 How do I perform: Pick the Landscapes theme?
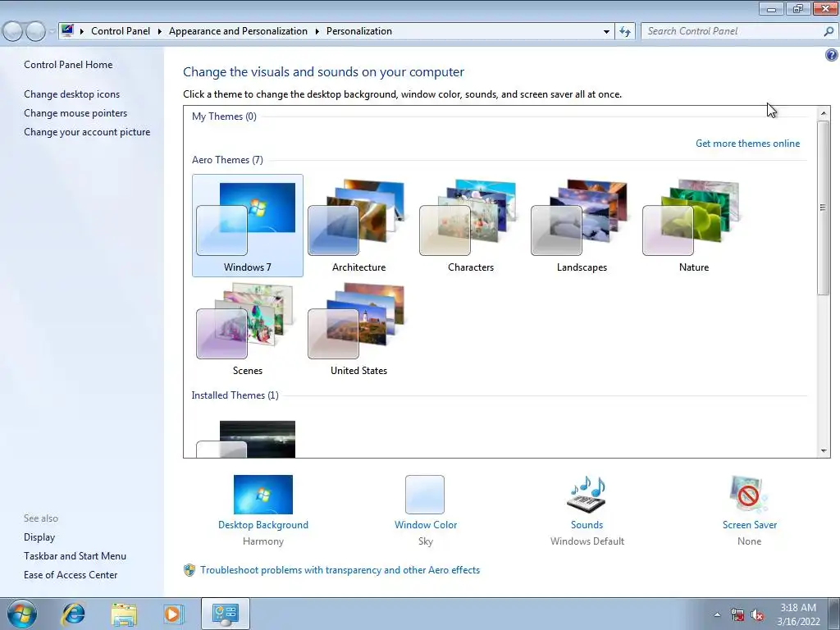tap(582, 226)
